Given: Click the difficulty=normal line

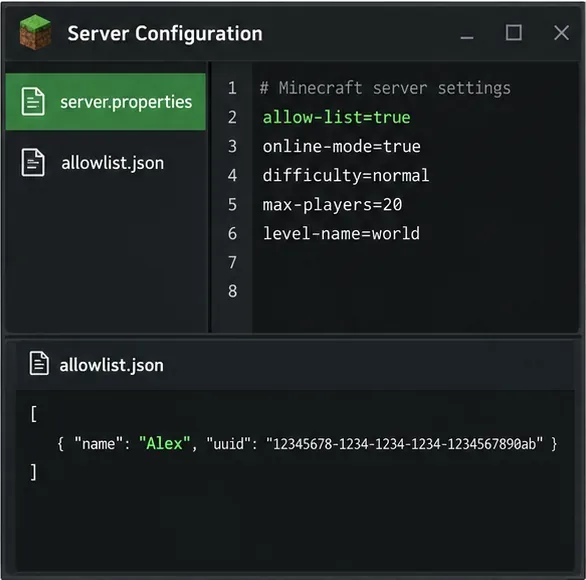Looking at the screenshot, I should point(346,175).
